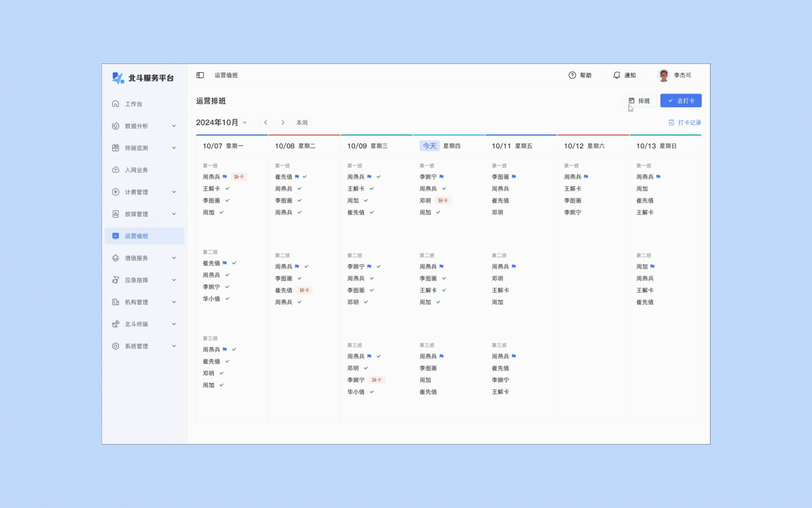Screen dimensions: 812x508
Task: Click the 终端监测 sidebar icon
Action: coord(115,148)
